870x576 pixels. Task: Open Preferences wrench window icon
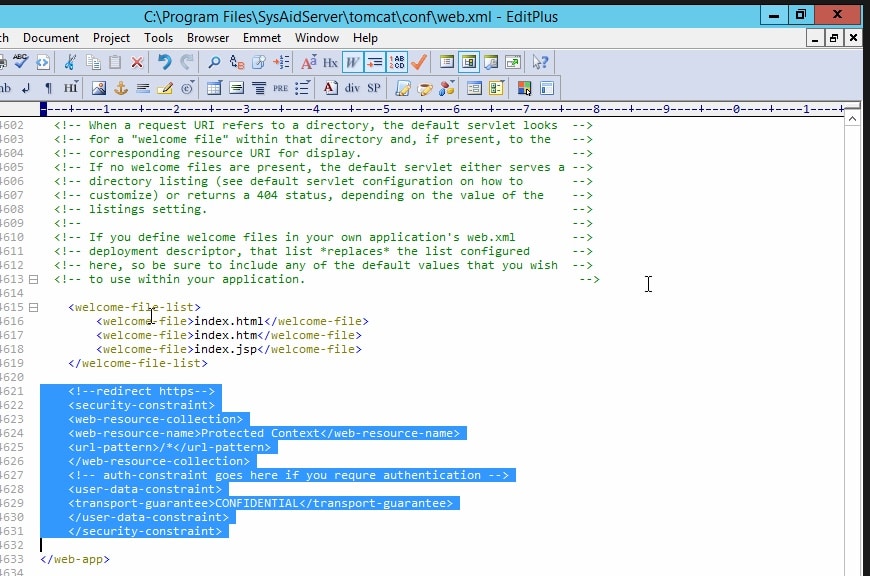491,62
